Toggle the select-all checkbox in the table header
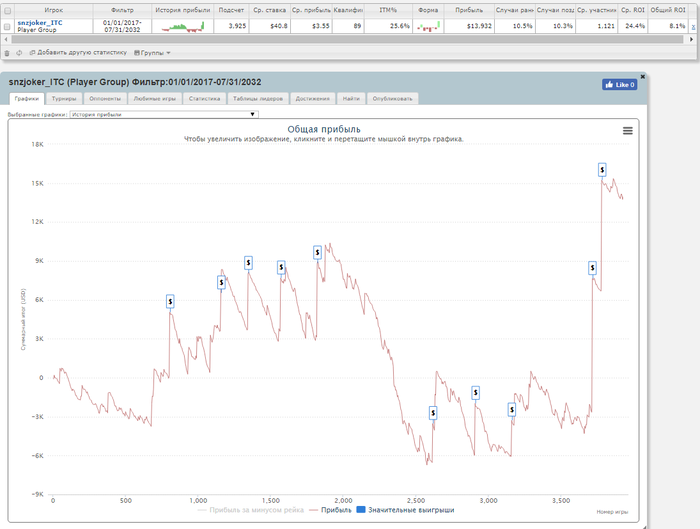This screenshot has width=700, height=529. click(x=8, y=11)
